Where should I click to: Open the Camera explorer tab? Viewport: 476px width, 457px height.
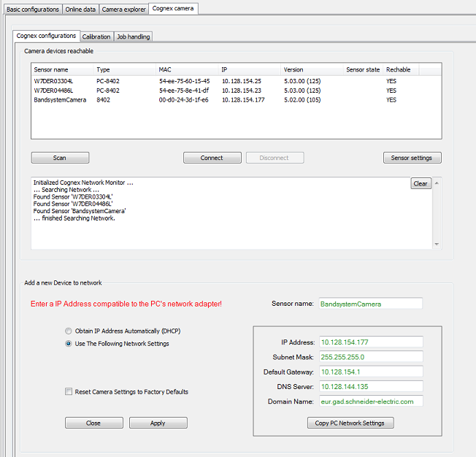tap(125, 9)
